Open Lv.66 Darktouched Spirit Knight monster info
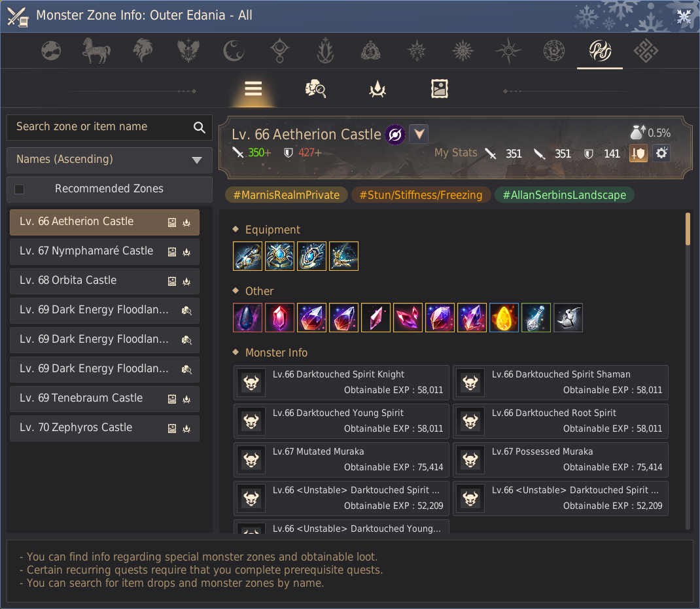 coord(341,383)
